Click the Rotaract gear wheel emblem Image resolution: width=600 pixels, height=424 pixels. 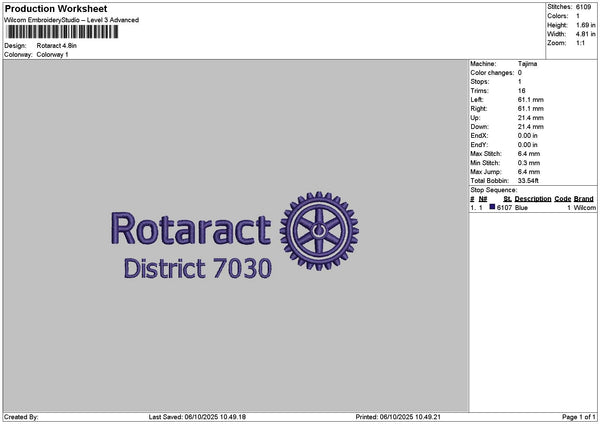pos(319,231)
